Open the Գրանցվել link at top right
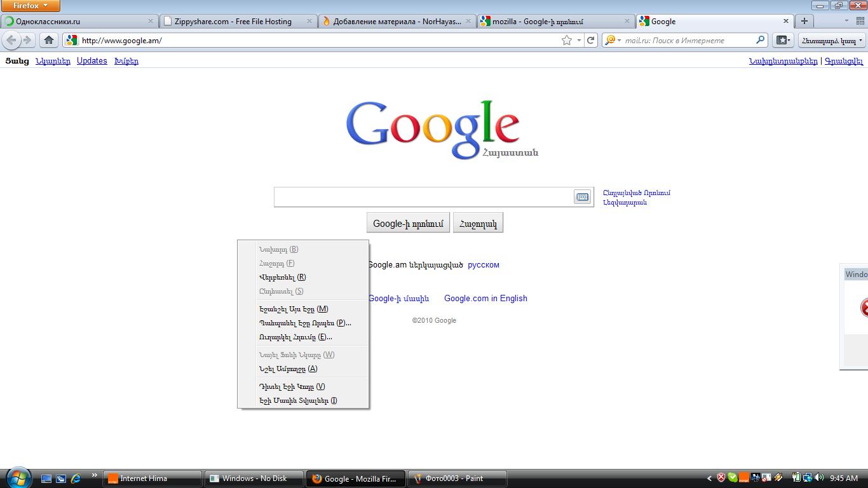868x488 pixels. pos(844,61)
